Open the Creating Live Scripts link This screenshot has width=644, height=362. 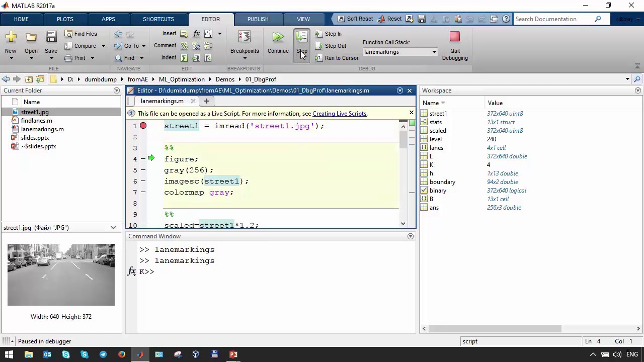point(339,114)
